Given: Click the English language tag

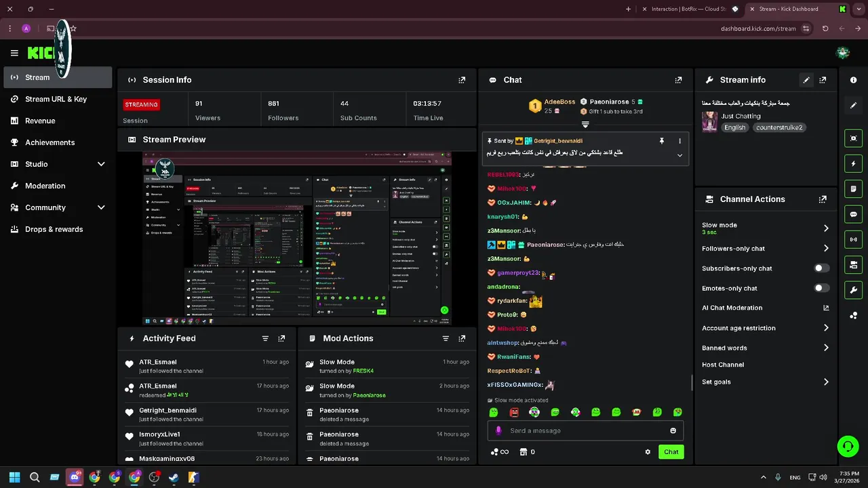Looking at the screenshot, I should [734, 127].
